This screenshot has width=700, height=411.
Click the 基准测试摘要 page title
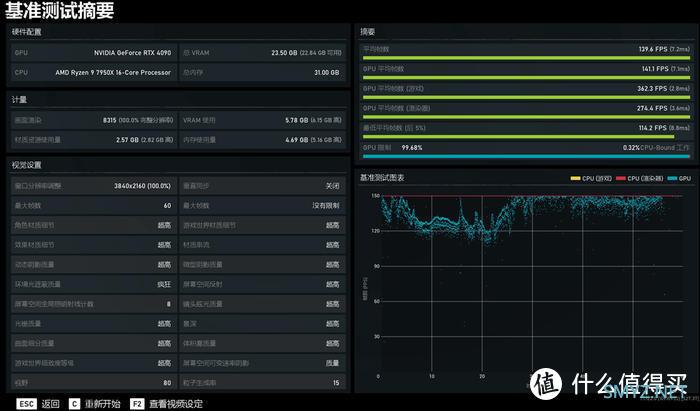click(59, 11)
